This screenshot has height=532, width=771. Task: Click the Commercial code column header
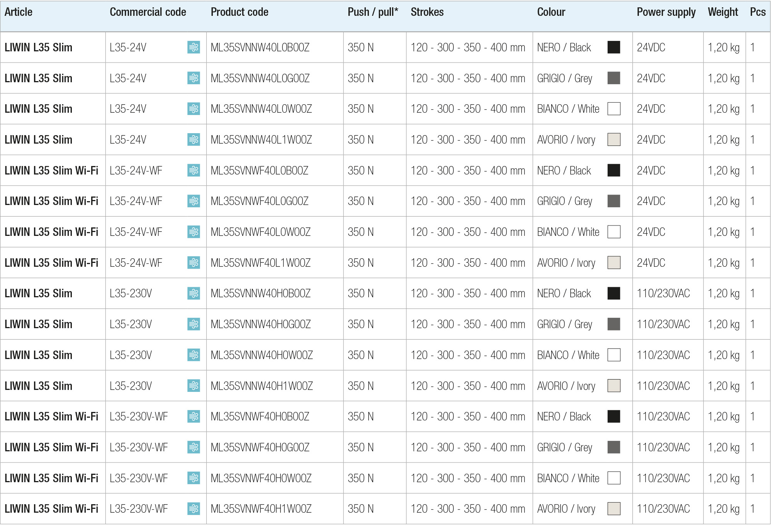point(148,12)
